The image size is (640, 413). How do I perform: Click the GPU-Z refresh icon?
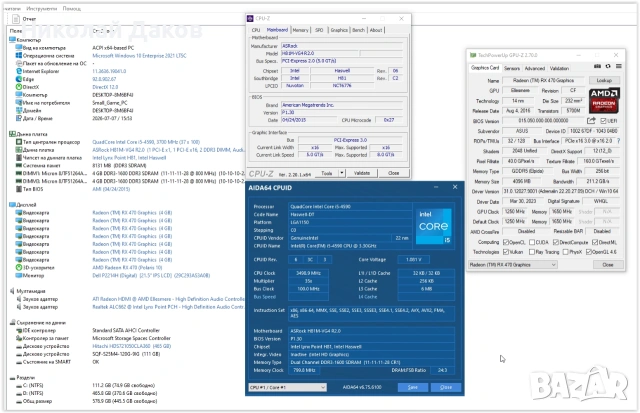[608, 66]
